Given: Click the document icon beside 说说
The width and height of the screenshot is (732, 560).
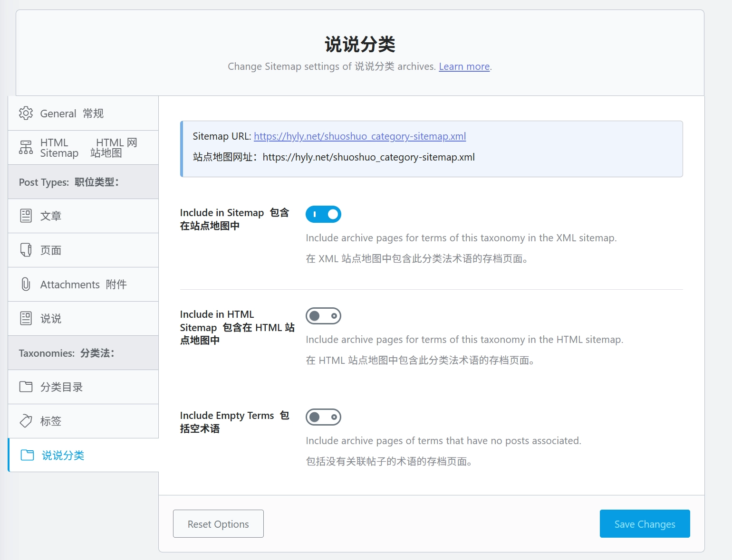Looking at the screenshot, I should tap(26, 318).
